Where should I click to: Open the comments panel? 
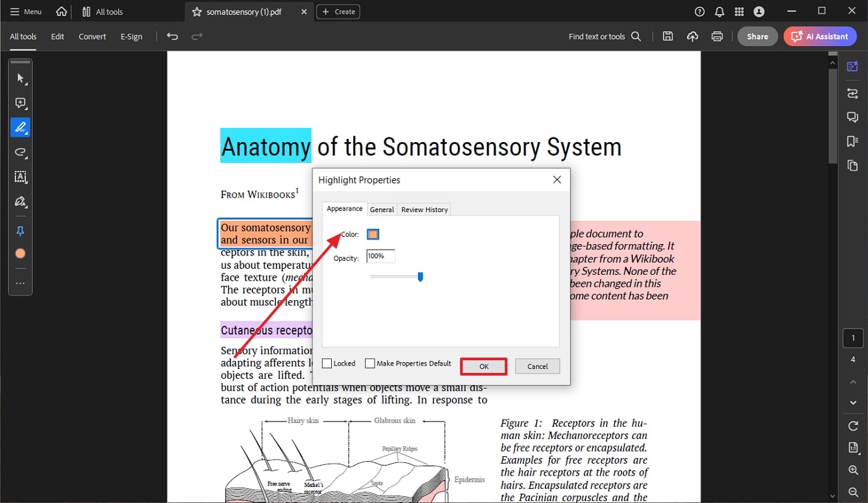[853, 117]
